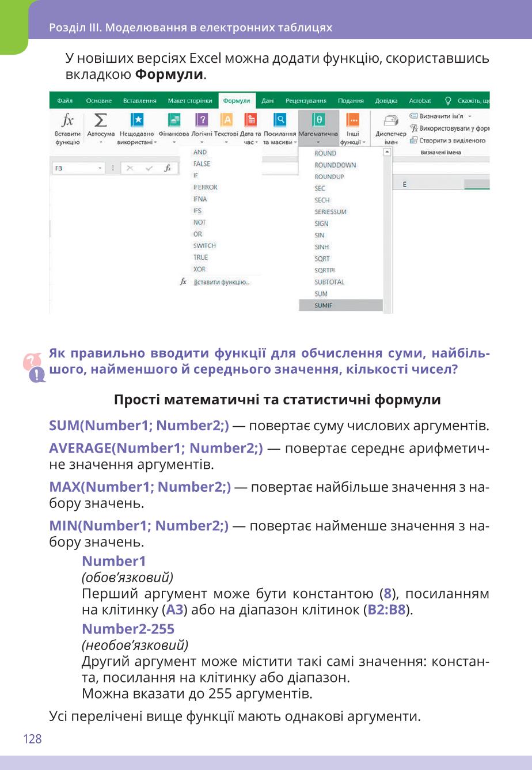Switch to the Вставлення tab

(140, 101)
